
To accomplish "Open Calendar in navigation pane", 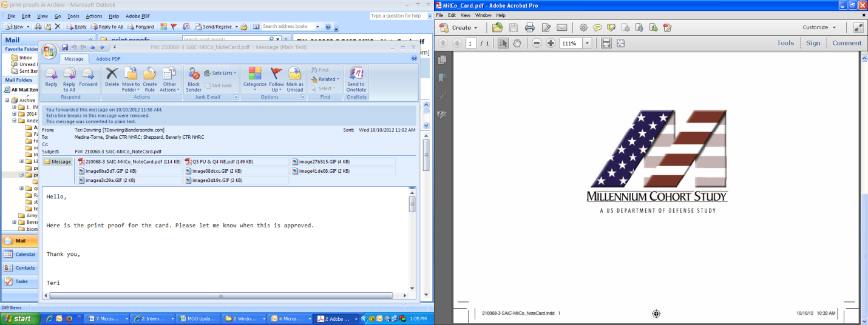I will click(18, 254).
